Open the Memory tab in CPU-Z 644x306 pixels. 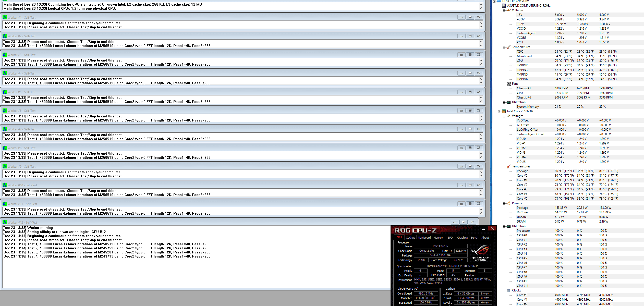coord(439,238)
